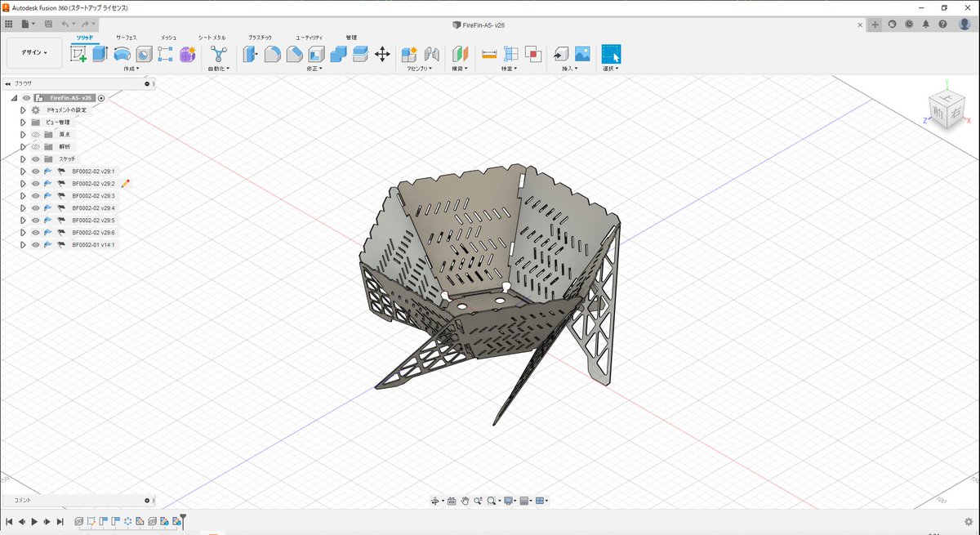Expand the BF0002-02 v29:3 component node
The width and height of the screenshot is (980, 535).
click(24, 196)
